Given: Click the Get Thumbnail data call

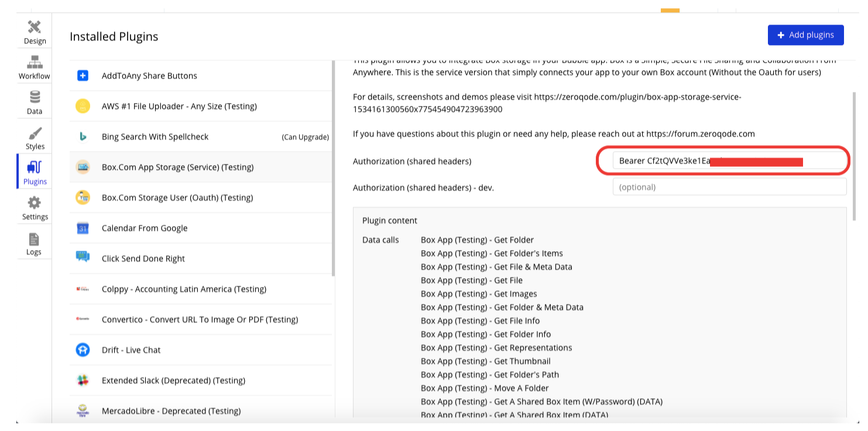Looking at the screenshot, I should click(486, 361).
